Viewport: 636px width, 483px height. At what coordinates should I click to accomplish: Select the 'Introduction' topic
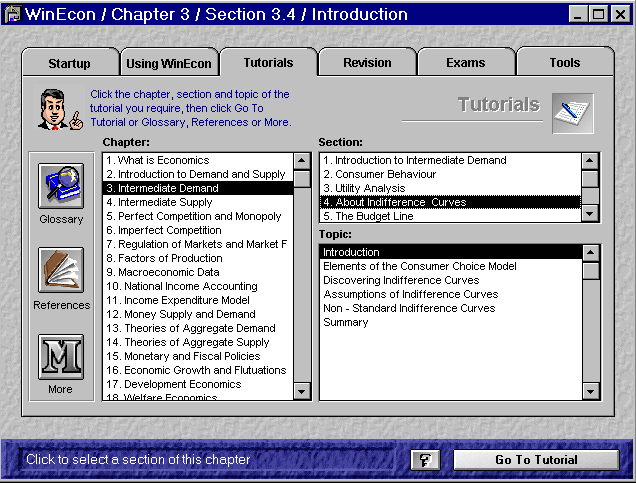click(x=451, y=252)
